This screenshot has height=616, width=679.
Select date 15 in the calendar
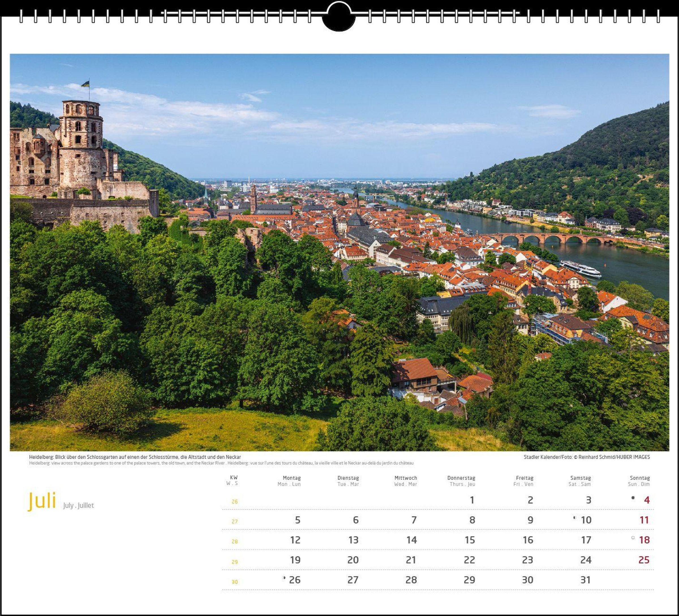(470, 540)
